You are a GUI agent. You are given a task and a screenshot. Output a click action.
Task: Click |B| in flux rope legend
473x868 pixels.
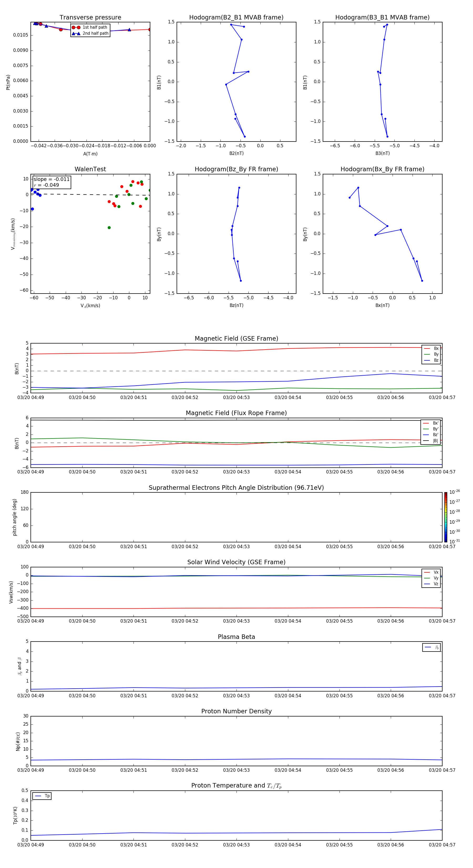tap(431, 441)
